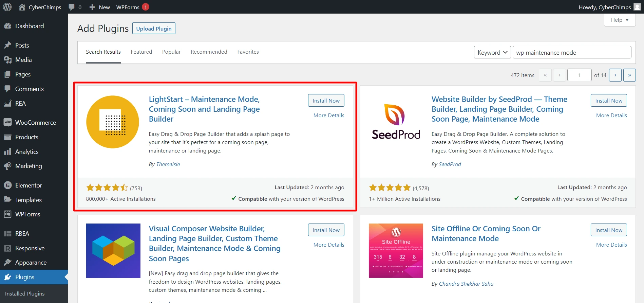Open the LightStart plugin title link
Image resolution: width=644 pixels, height=303 pixels.
pos(204,109)
